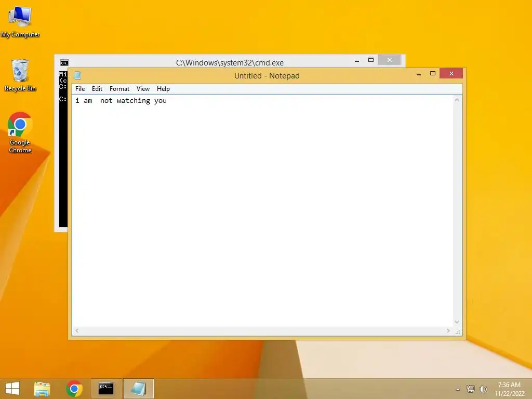Open the volume speaker tray icon
Image resolution: width=532 pixels, height=399 pixels.
coord(483,389)
